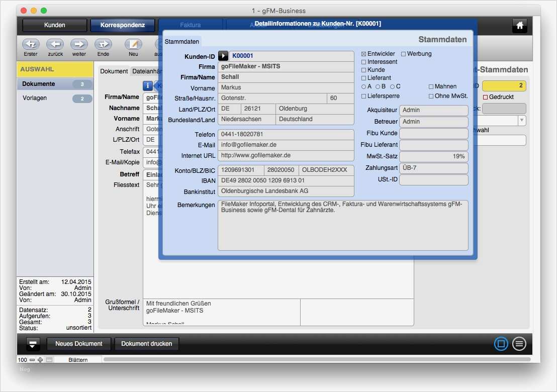Select radio button C
This screenshot has height=392, width=557.
click(393, 86)
